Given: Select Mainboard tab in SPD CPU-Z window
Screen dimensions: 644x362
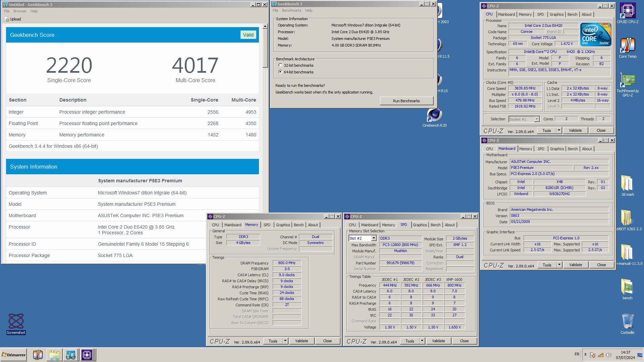Looking at the screenshot, I should pos(370,225).
